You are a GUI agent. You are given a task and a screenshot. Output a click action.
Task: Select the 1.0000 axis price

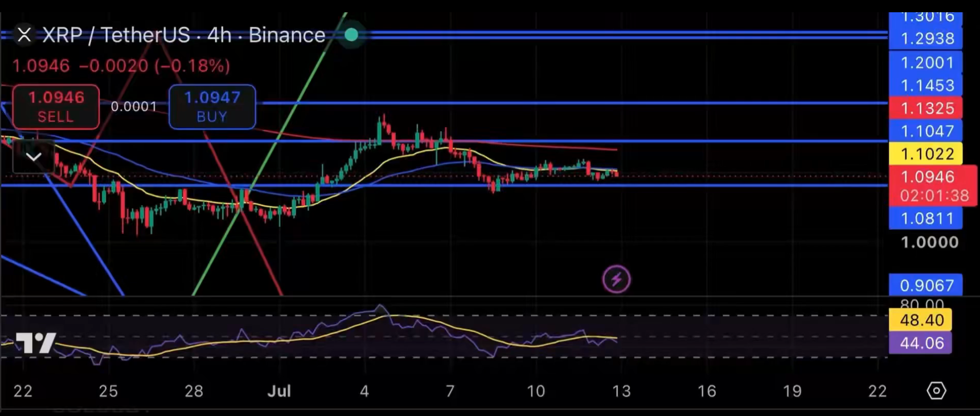coord(929,242)
